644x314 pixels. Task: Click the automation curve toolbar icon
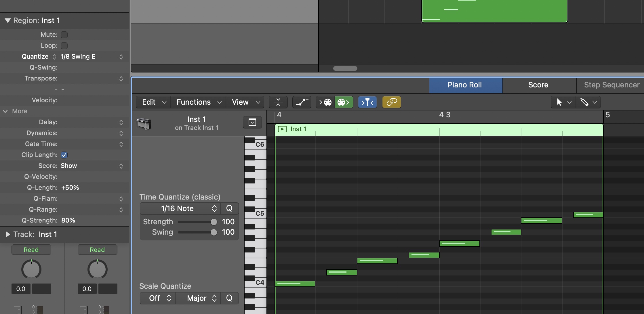(x=302, y=102)
